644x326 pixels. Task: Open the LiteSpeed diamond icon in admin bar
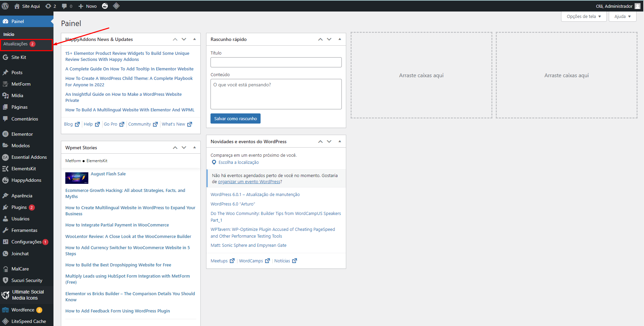(116, 6)
